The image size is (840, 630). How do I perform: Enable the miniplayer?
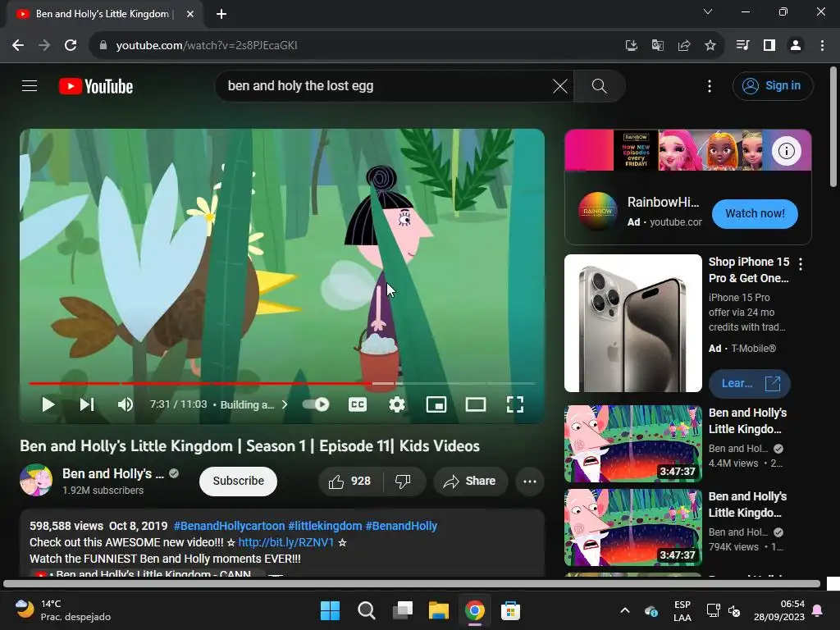(436, 404)
